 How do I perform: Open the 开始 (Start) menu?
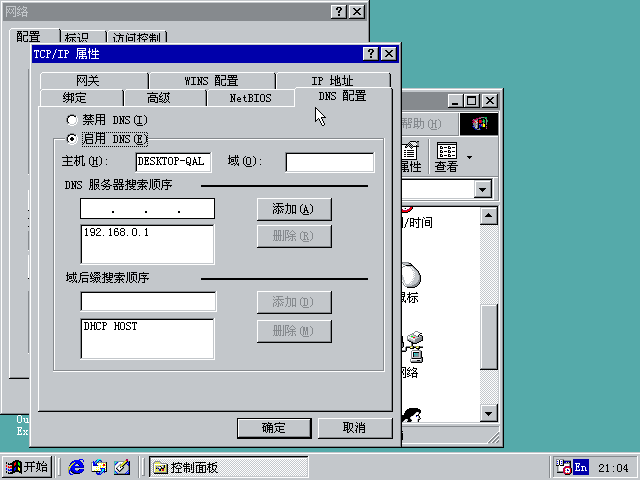click(27, 467)
